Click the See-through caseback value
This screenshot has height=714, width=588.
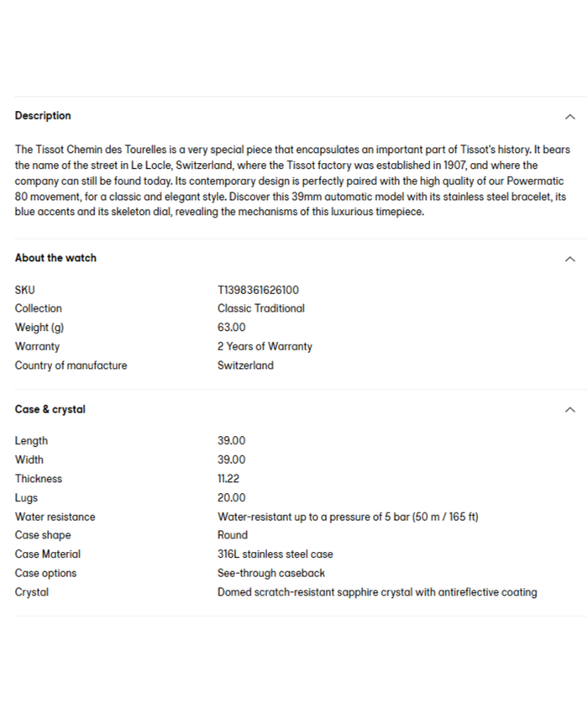pyautogui.click(x=271, y=573)
